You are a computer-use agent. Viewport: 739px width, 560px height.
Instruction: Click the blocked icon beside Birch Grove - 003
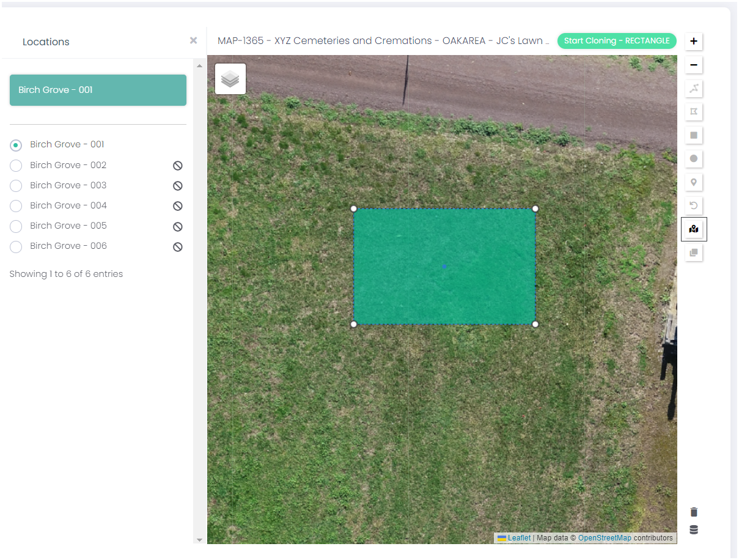(178, 186)
